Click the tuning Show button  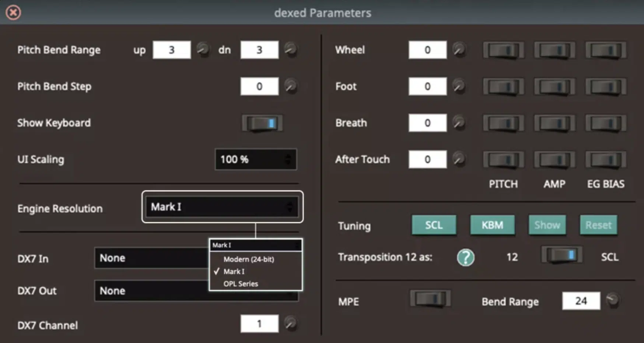coord(547,225)
